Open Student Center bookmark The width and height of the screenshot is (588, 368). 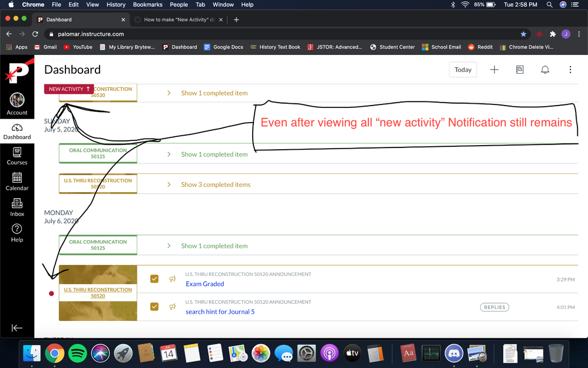[x=392, y=47]
